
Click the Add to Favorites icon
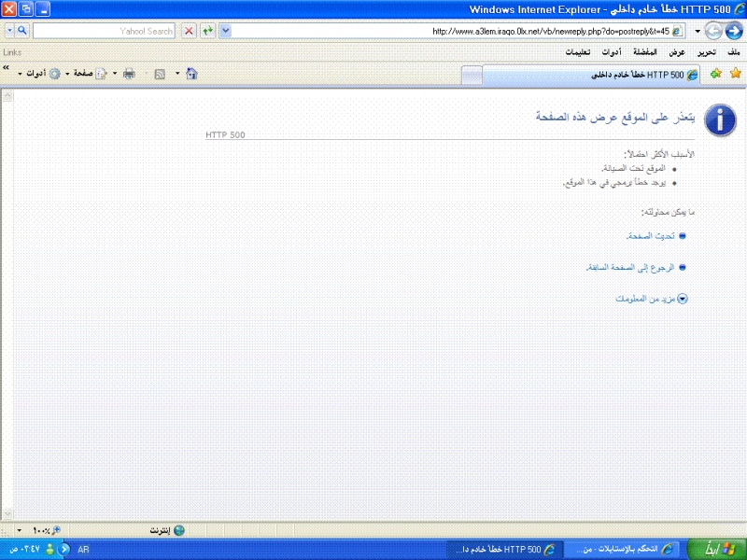(x=715, y=73)
